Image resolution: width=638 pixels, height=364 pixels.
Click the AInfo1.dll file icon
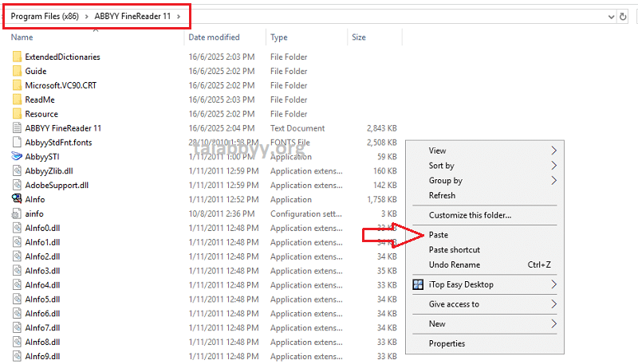(17, 242)
